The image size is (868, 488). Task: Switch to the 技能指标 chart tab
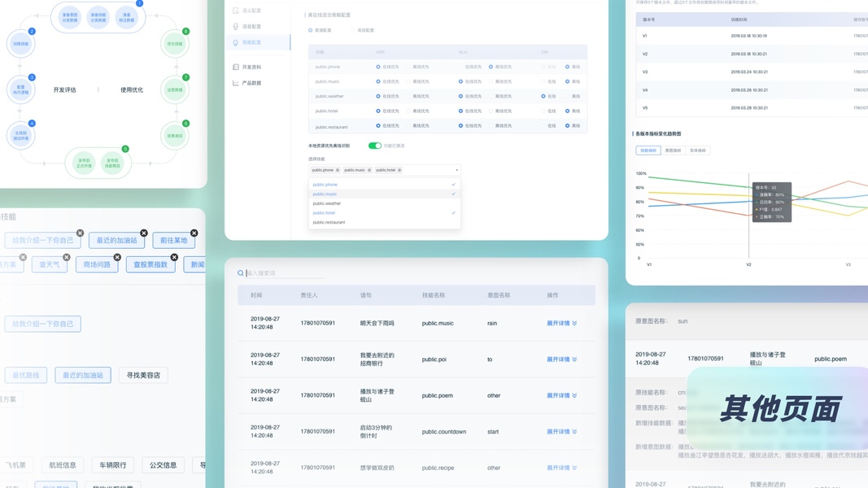click(x=648, y=150)
